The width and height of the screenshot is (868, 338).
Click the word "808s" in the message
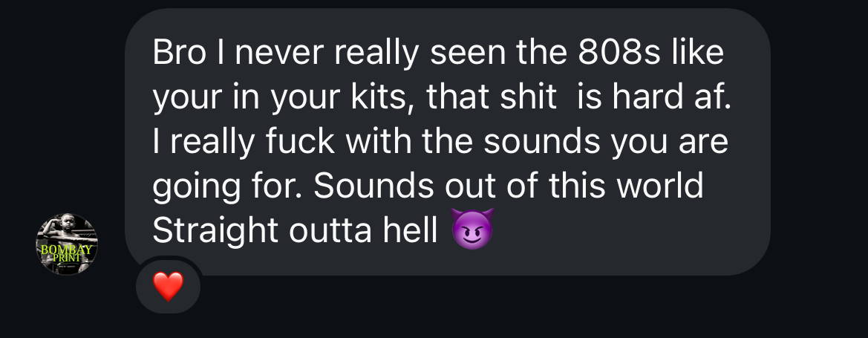point(617,53)
